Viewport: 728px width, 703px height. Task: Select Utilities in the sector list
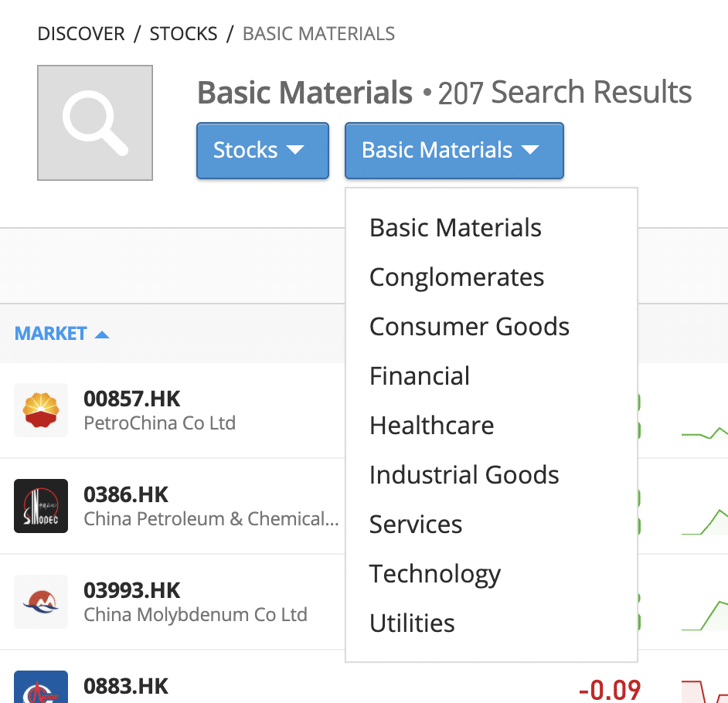(x=412, y=623)
